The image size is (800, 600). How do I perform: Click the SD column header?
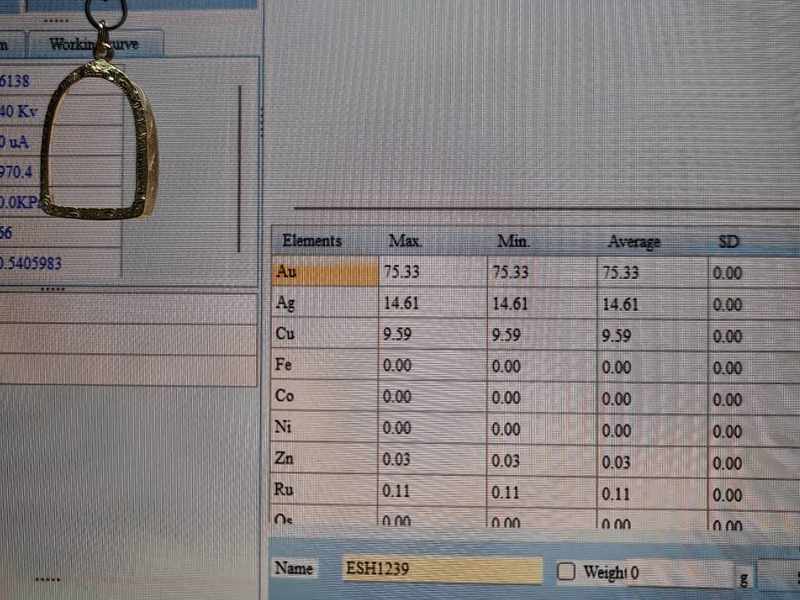click(729, 243)
